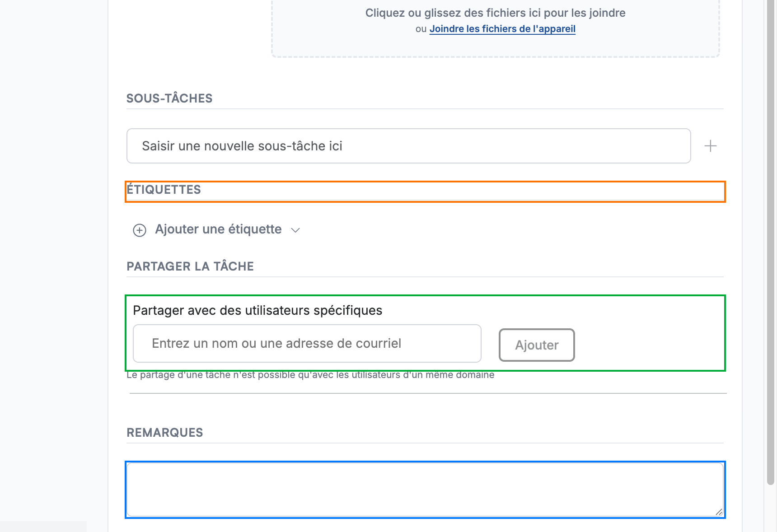Click the vertical page scrollbar thumb

771,239
